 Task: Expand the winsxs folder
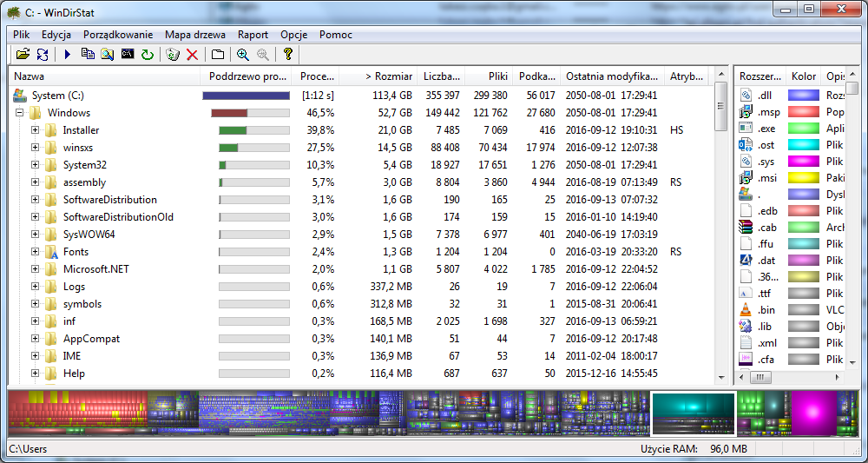(x=36, y=148)
